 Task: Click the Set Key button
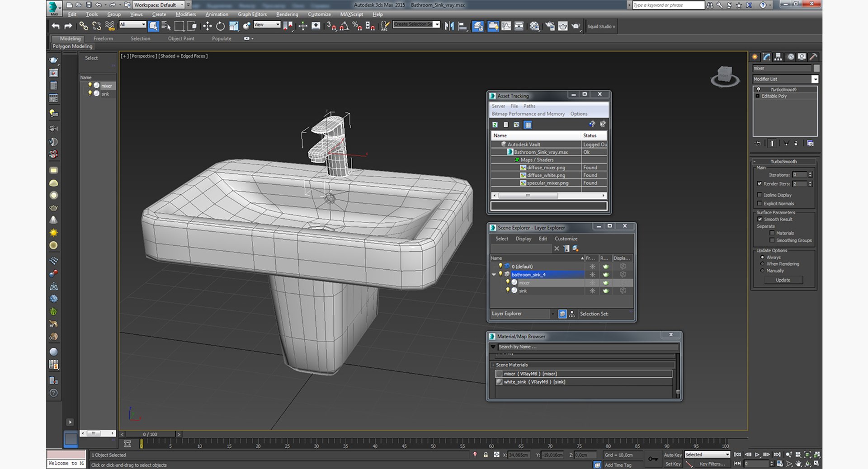672,464
